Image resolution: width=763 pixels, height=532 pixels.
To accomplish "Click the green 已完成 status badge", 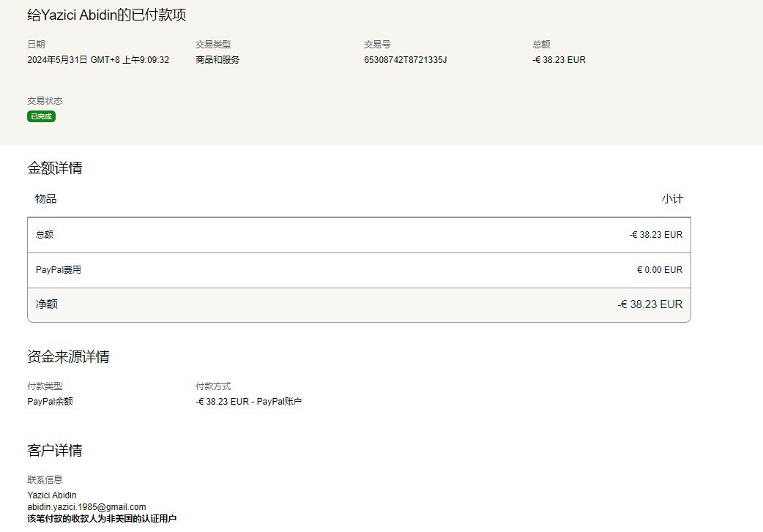I will click(x=41, y=116).
